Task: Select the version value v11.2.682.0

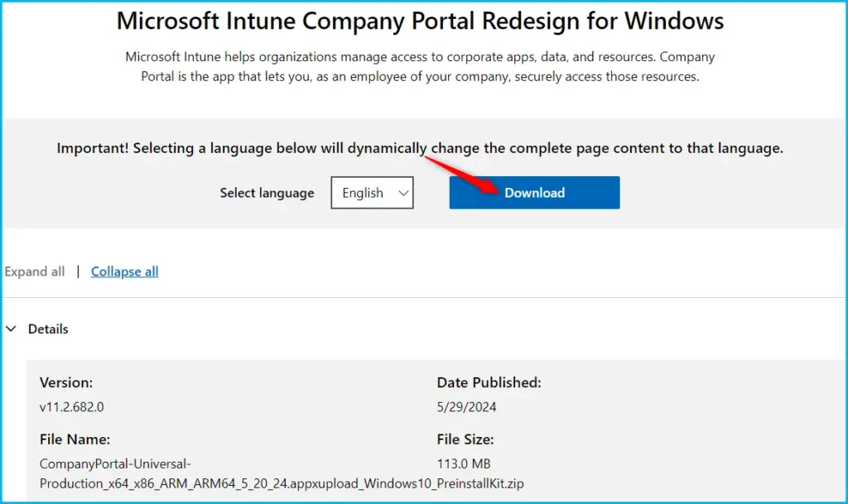Action: (71, 407)
